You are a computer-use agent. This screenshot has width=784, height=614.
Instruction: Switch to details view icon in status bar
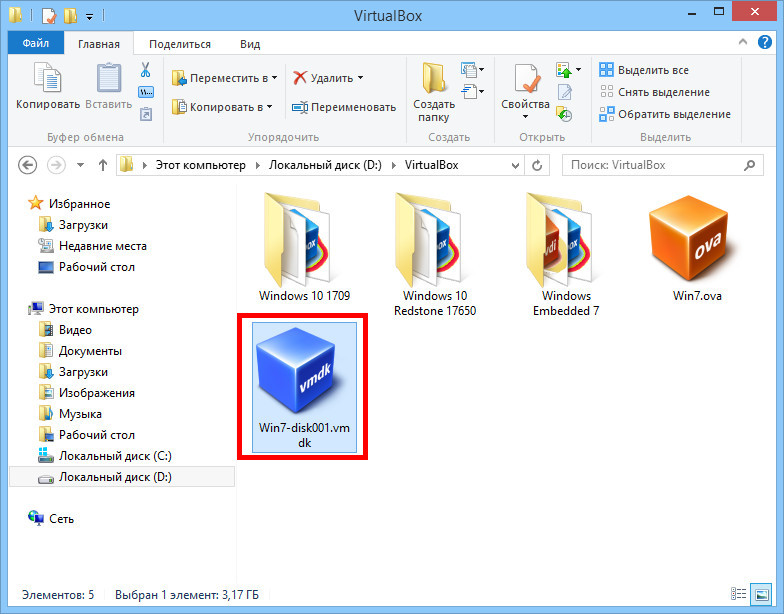point(738,594)
